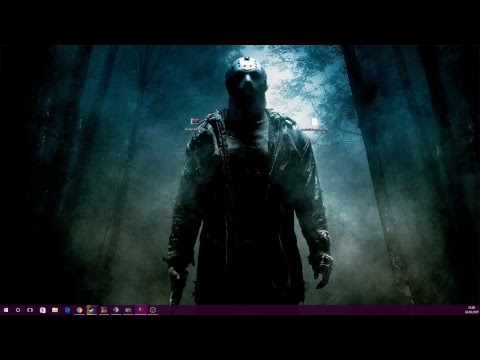Open the circular icon at taskbar end

(153, 310)
